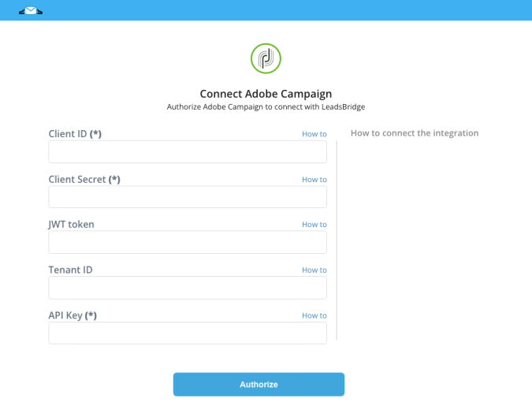Click the Connect Adobe Campaign heading
Screen dimensions: 532x414
pos(266,94)
